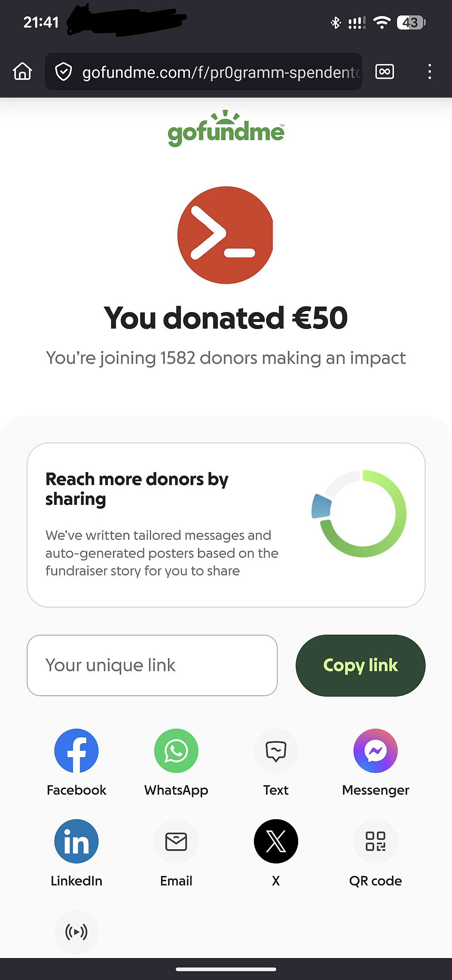Share through Messenger icon
This screenshot has width=452, height=980.
pos(376,751)
